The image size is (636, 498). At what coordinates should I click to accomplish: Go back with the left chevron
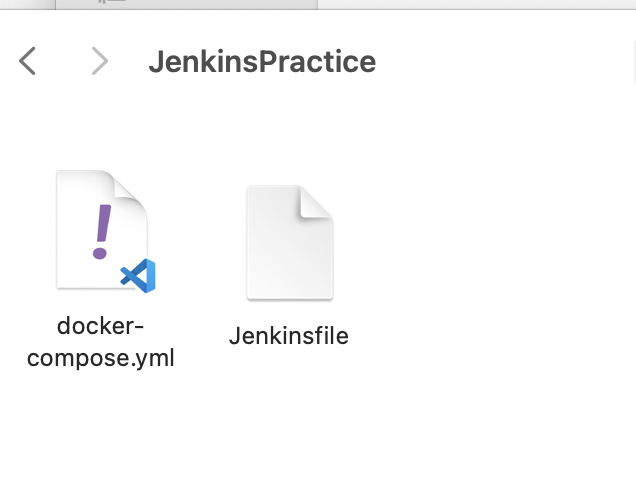tap(27, 61)
